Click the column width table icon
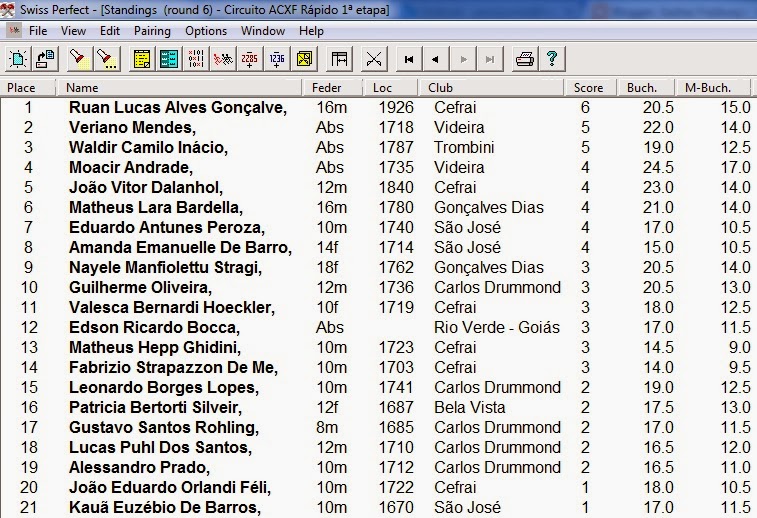This screenshot has width=757, height=518. [x=339, y=59]
